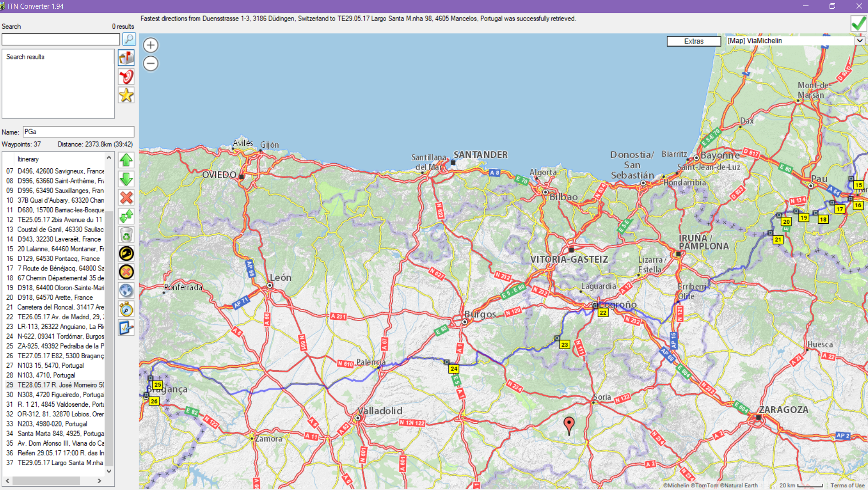This screenshot has width=868, height=490.
Task: Select itinerary row 14 D943 Laveraët
Action: (55, 239)
